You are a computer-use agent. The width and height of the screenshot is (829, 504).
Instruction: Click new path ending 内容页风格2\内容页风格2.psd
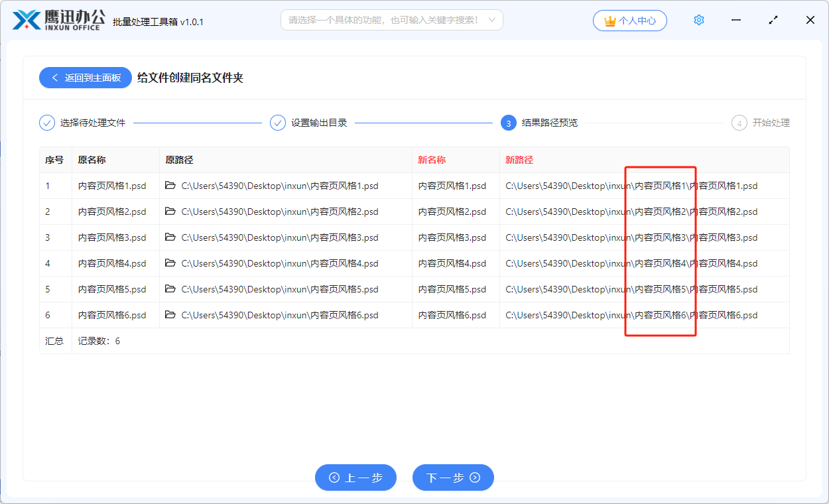tap(631, 212)
